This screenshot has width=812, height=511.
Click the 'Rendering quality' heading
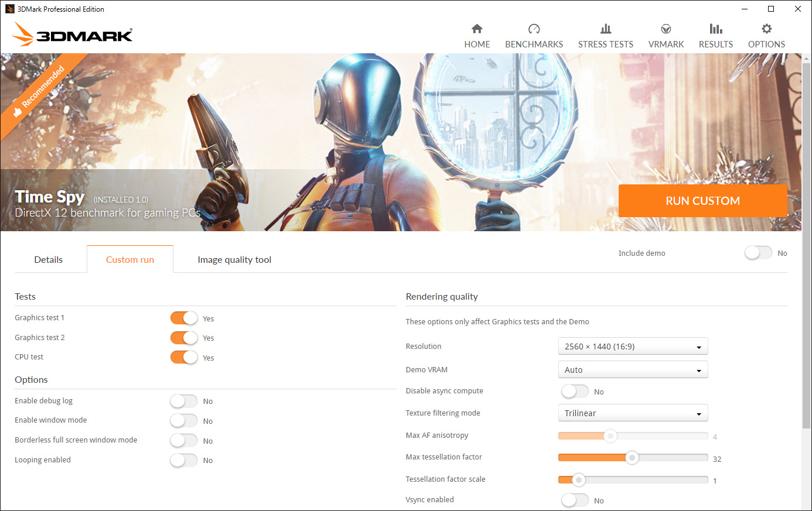[x=442, y=297]
